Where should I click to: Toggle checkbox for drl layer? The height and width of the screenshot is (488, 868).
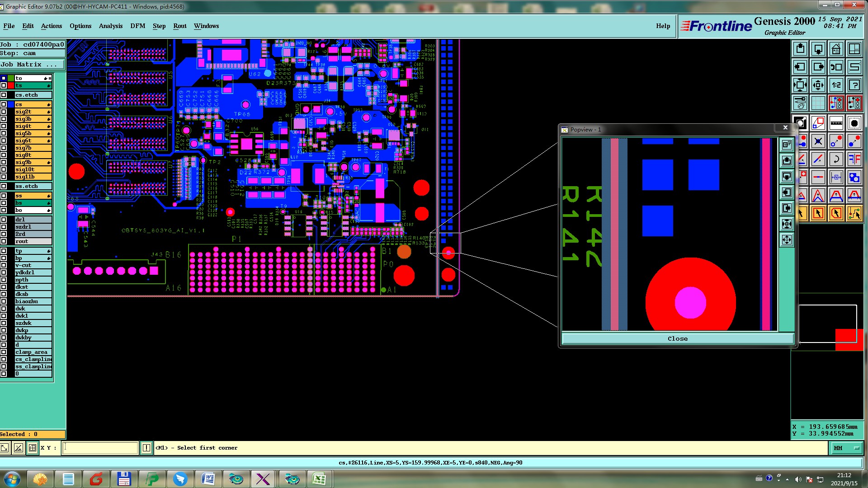pos(4,220)
